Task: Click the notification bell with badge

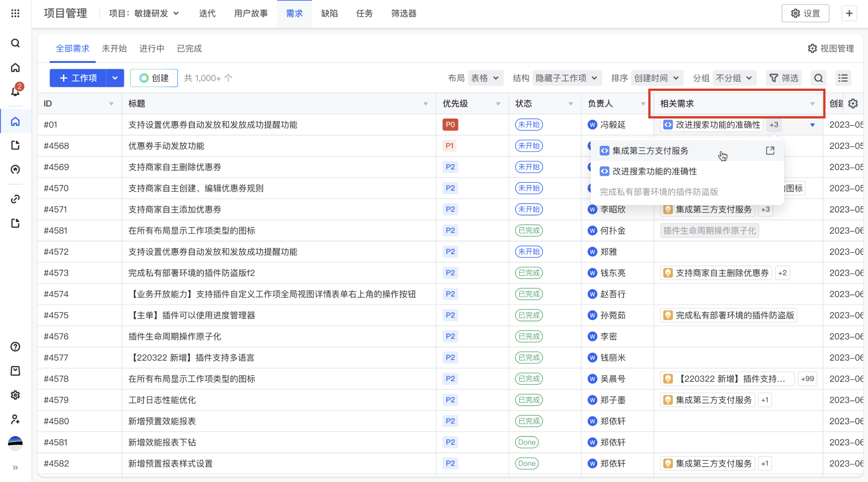Action: [x=16, y=91]
